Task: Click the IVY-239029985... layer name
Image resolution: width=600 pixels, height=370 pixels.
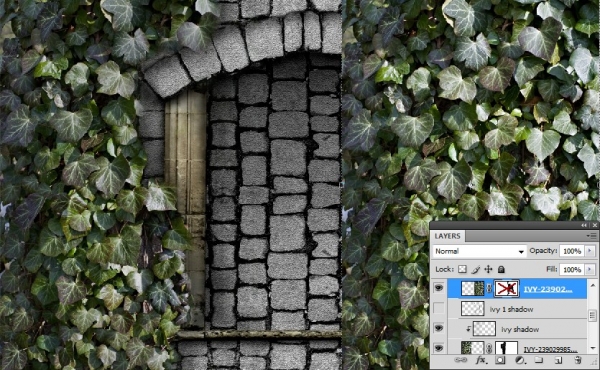Action: [x=550, y=349]
